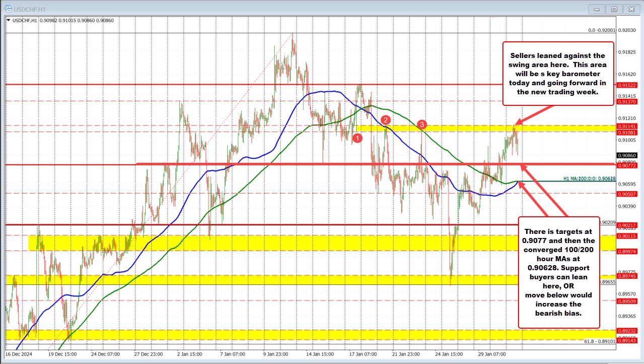Expand the USDCHF,H1 chart dropdown triangle
Screen dimensions: 644x364
[9, 20]
